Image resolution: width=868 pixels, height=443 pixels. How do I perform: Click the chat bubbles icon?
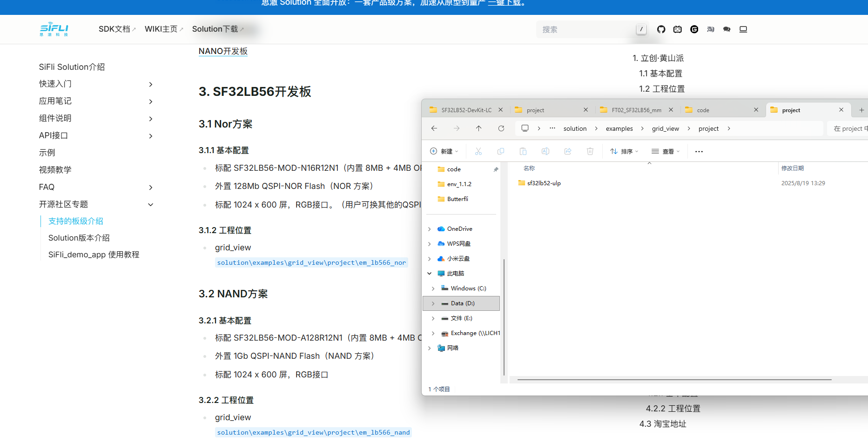727,29
